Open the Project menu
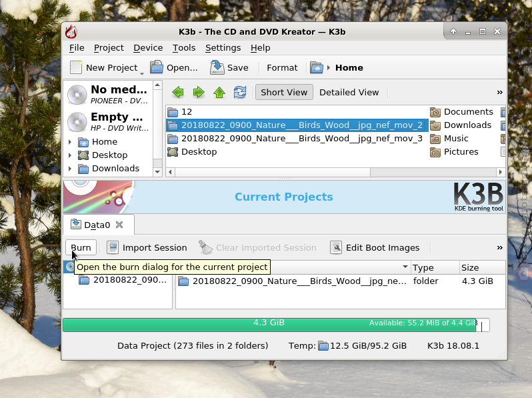 tap(109, 48)
